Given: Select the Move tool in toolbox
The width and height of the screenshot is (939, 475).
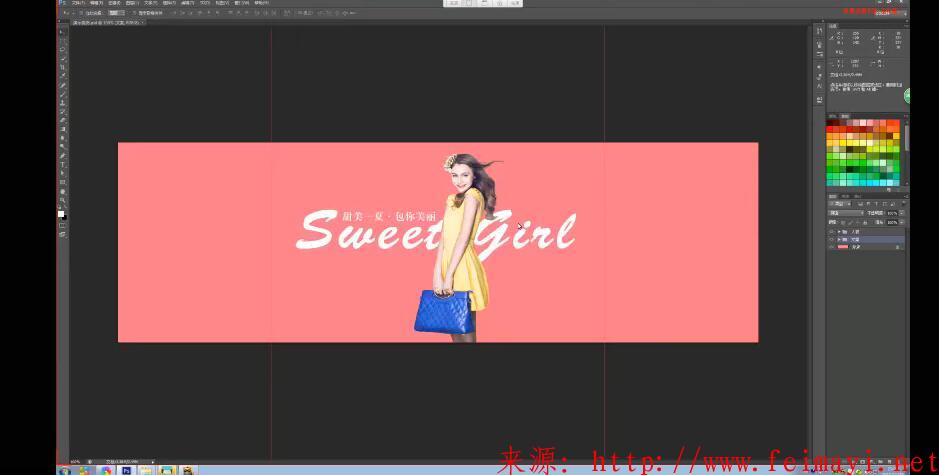Looking at the screenshot, I should click(x=62, y=32).
